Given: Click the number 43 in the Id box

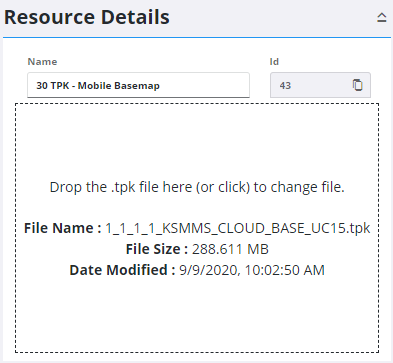Looking at the screenshot, I should click(285, 86).
